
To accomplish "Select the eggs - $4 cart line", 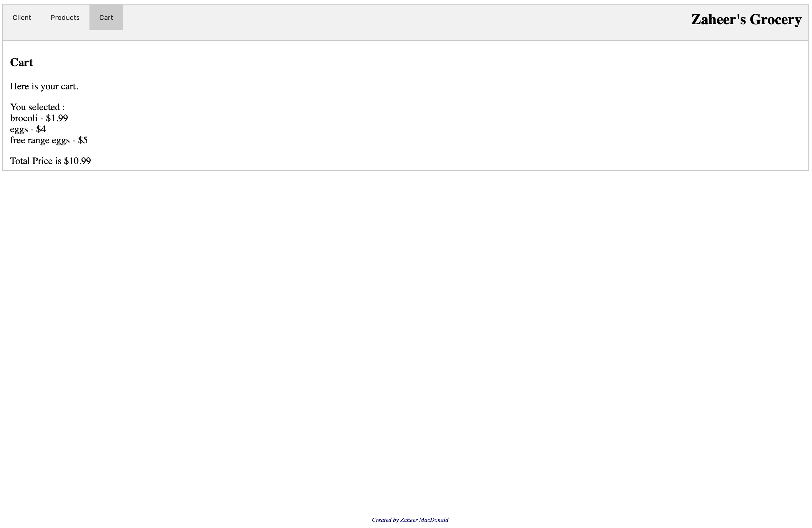I will point(28,129).
